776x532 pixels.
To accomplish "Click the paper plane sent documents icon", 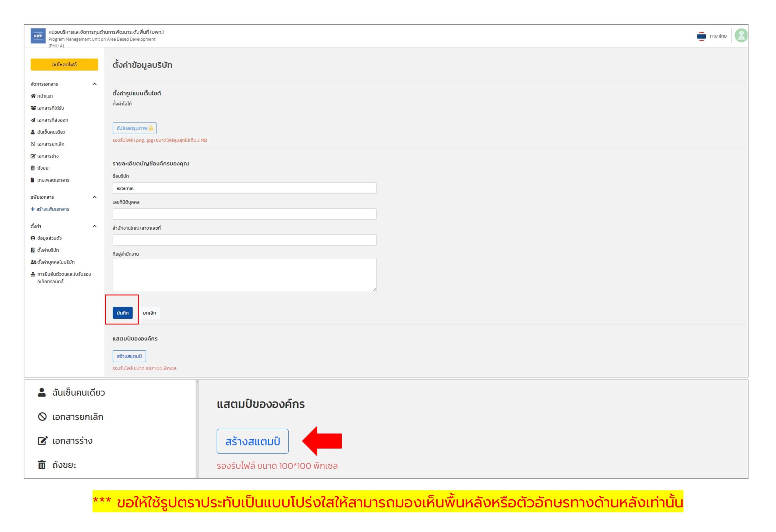I will 33,120.
